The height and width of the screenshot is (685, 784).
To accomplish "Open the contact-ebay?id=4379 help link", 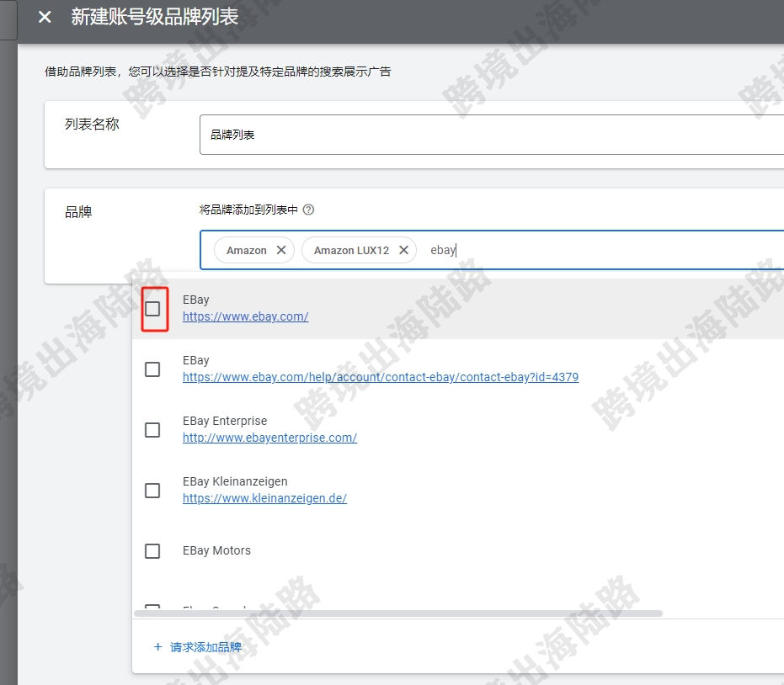I will [x=381, y=377].
